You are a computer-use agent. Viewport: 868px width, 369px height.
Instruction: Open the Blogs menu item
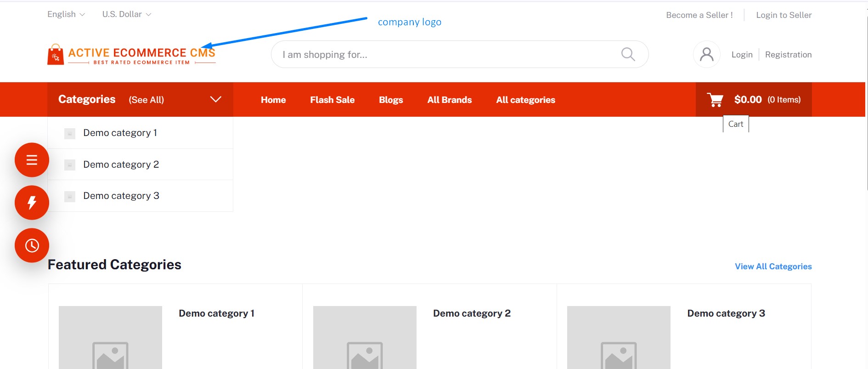pyautogui.click(x=391, y=100)
